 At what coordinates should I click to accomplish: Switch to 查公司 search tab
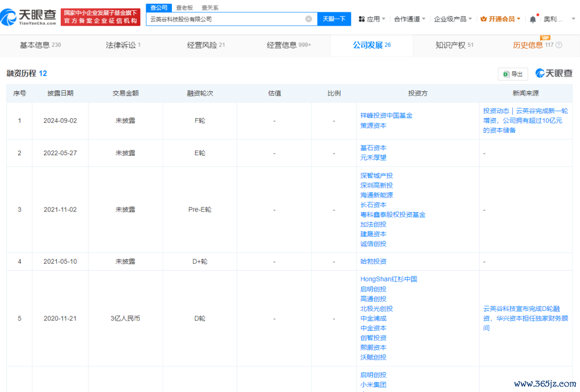pos(158,8)
